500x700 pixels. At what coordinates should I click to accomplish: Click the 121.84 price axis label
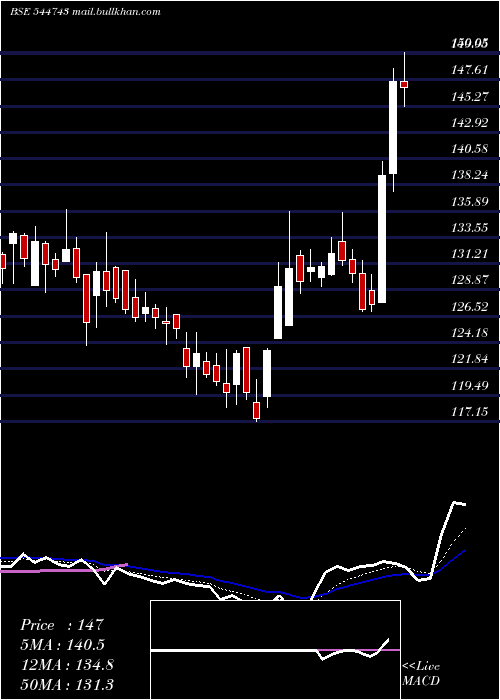click(x=470, y=359)
